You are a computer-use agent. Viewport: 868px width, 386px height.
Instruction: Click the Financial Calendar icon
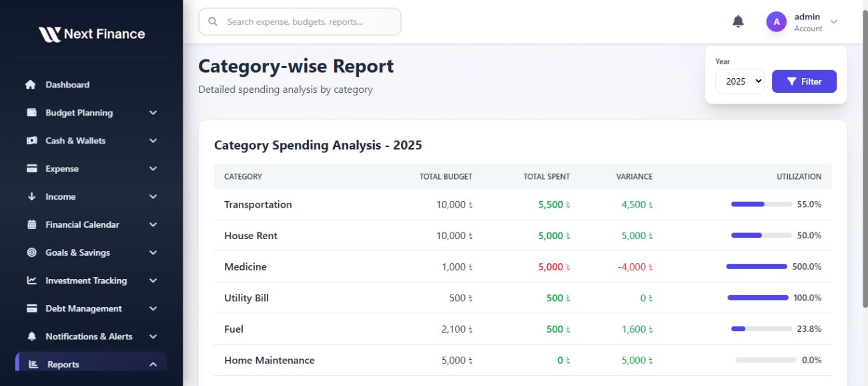pos(31,225)
